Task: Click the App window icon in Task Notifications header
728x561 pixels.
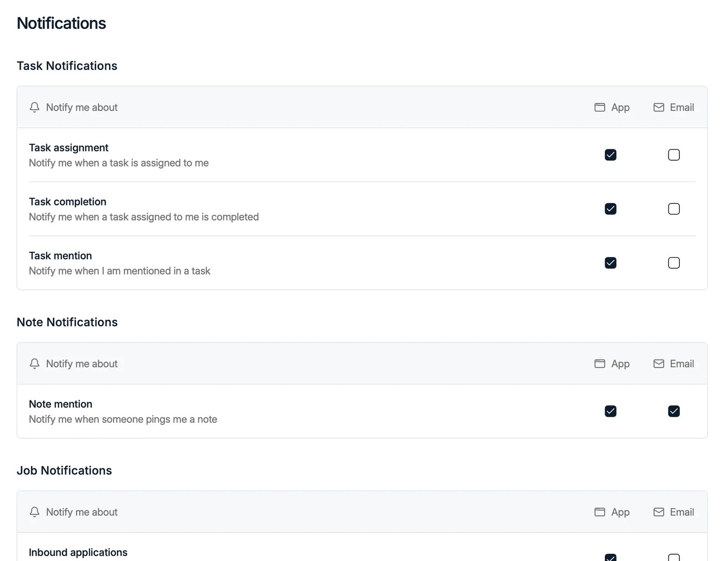Action: [x=600, y=107]
